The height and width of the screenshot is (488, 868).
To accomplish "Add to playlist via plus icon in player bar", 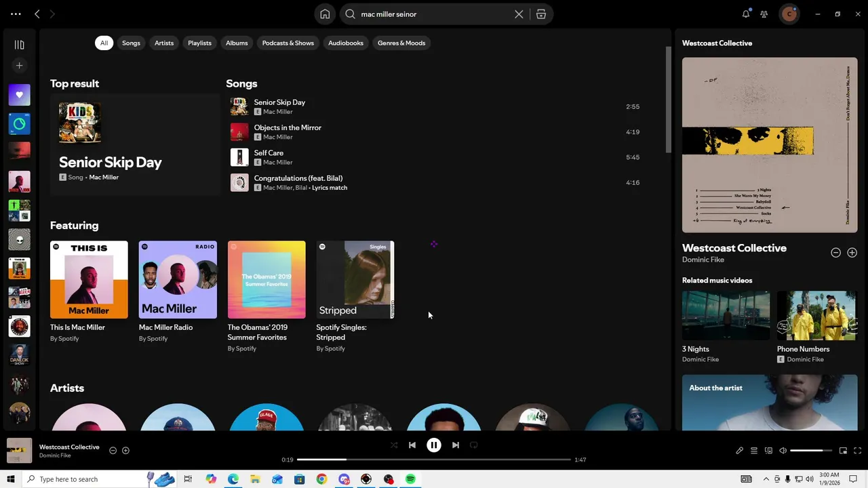I will [x=125, y=451].
